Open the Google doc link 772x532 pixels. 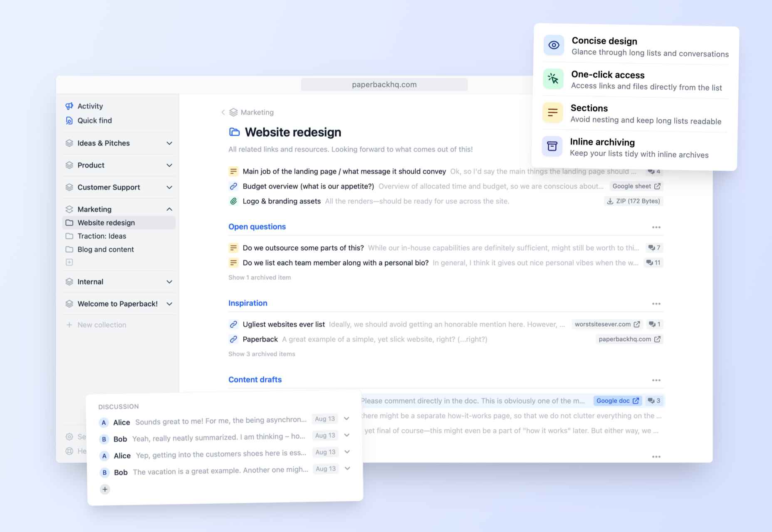618,401
